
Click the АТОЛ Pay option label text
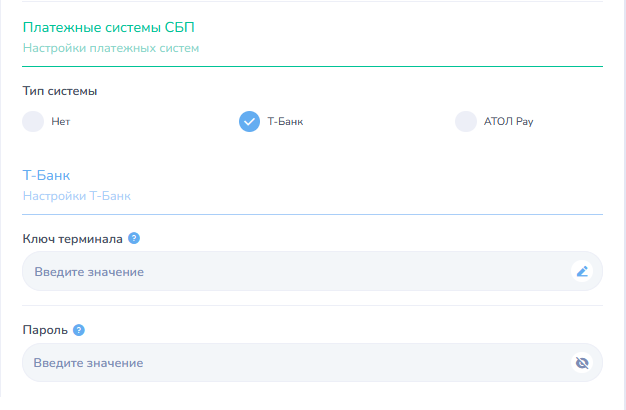tap(509, 121)
